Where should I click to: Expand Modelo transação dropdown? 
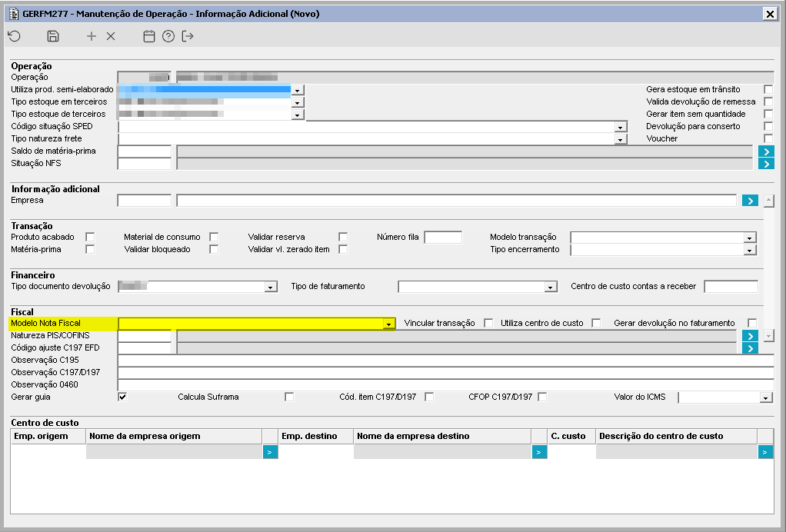click(x=749, y=238)
